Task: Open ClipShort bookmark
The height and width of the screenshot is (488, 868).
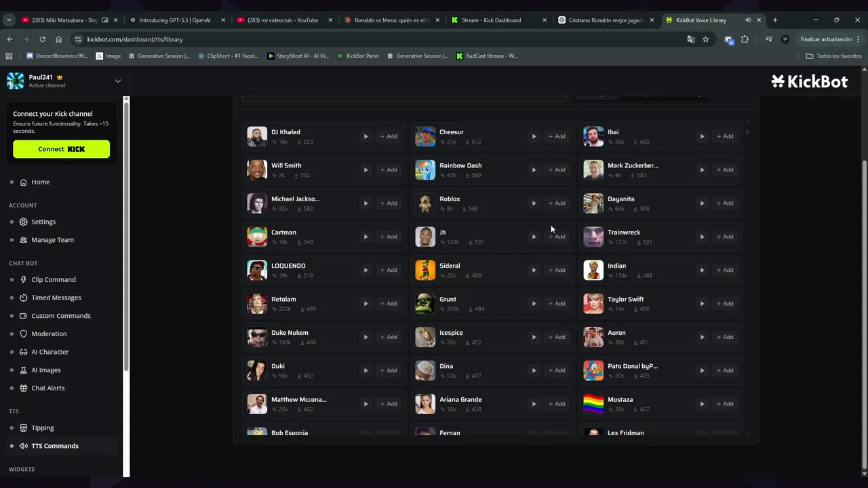Action: pos(229,56)
